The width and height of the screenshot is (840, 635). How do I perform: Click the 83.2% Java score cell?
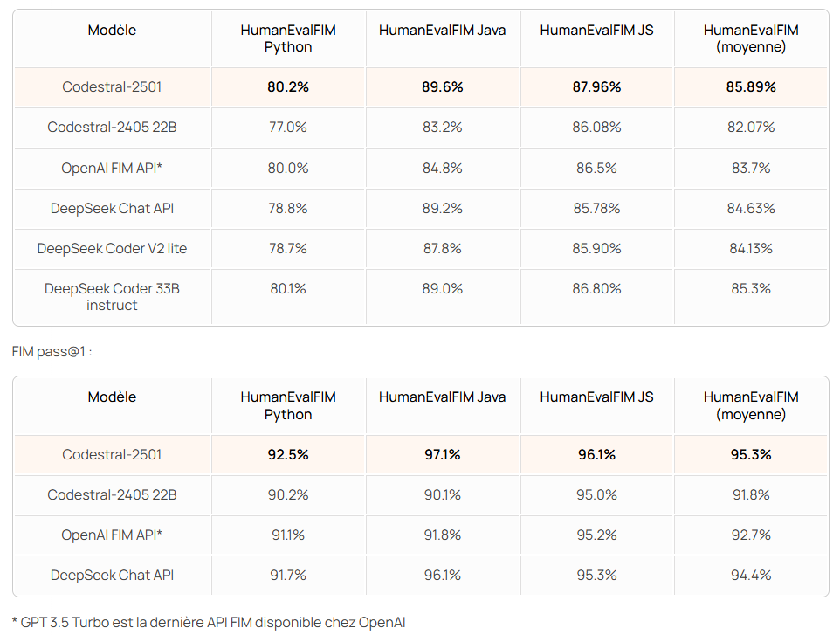pos(442,128)
